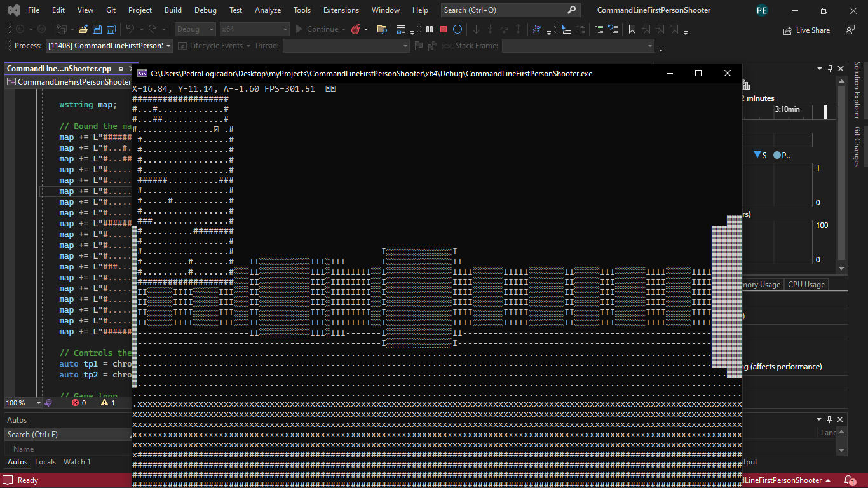Pin the Diagnostic Tools panel open
Image resolution: width=868 pixels, height=488 pixels.
(x=831, y=68)
